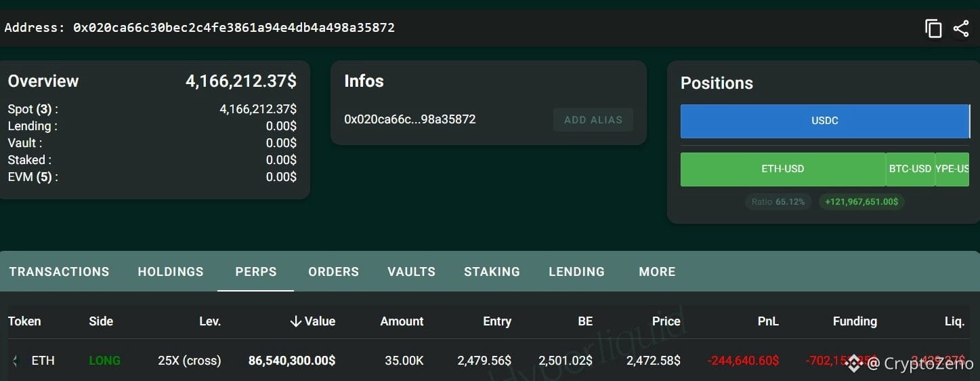Screen dimensions: 980x381
Task: Click the shortened address 0x020ca66c...98a35872
Action: [x=410, y=119]
